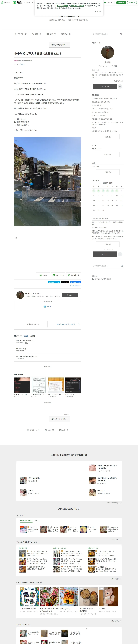Click フォロー in the 岸陽伸さんをフォロー card
The image size is (138, 644).
(70, 295)
